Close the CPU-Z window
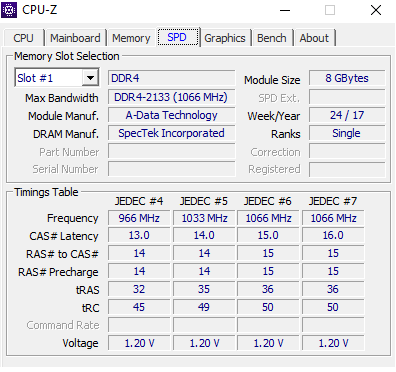The image size is (396, 372). [376, 10]
